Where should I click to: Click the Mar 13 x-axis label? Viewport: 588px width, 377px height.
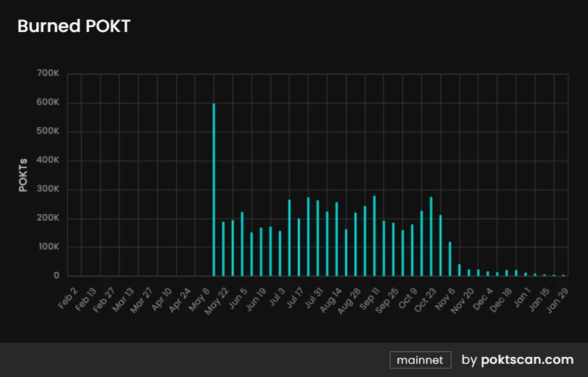[125, 297]
